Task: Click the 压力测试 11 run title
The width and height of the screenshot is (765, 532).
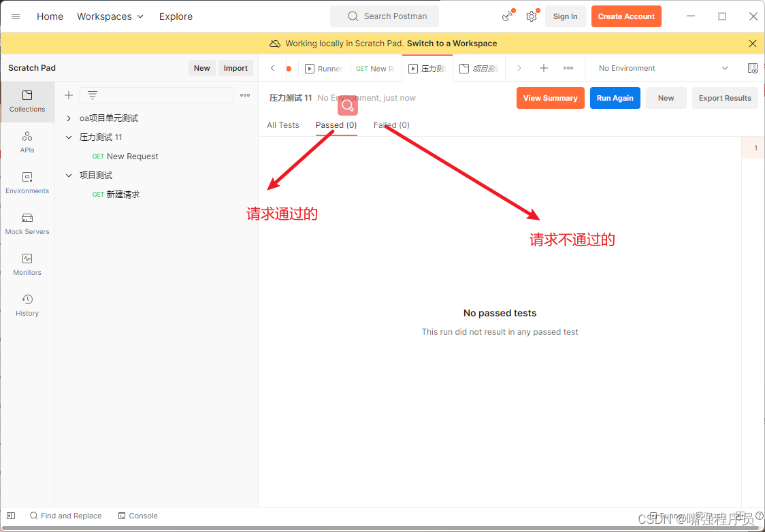Action: 291,98
